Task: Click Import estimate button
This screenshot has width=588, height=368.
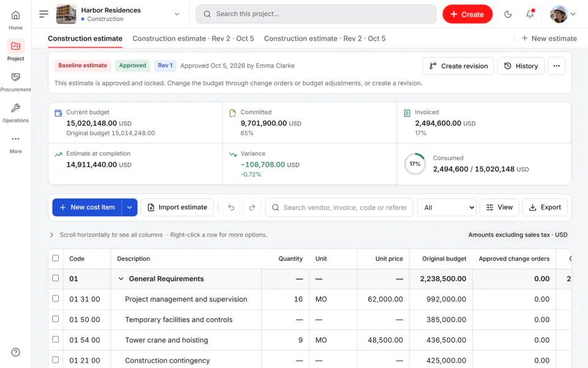Action: tap(178, 207)
